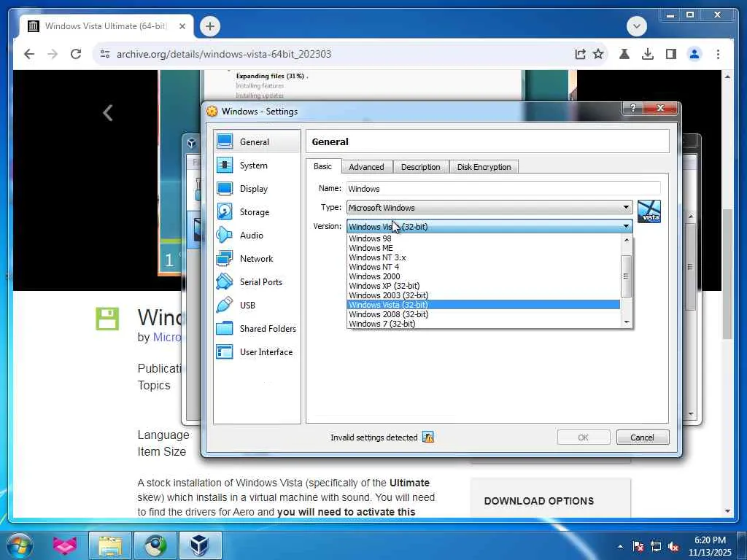The image size is (747, 560).
Task: Open the Chrome three-dot menu
Action: tap(718, 54)
